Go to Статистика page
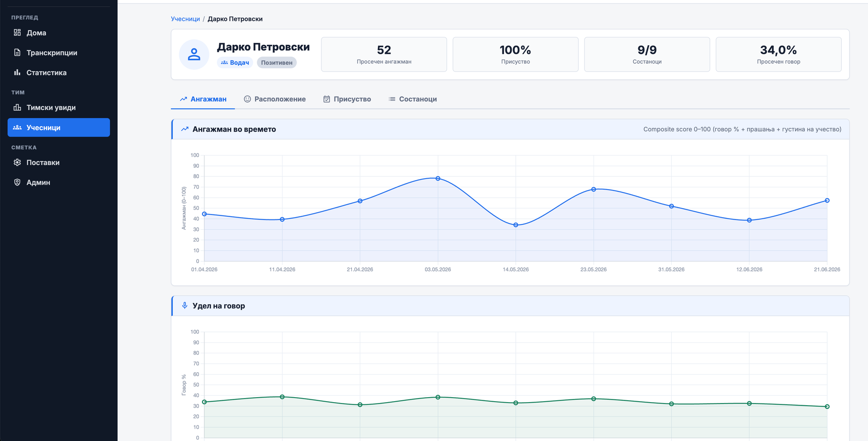 (x=59, y=72)
